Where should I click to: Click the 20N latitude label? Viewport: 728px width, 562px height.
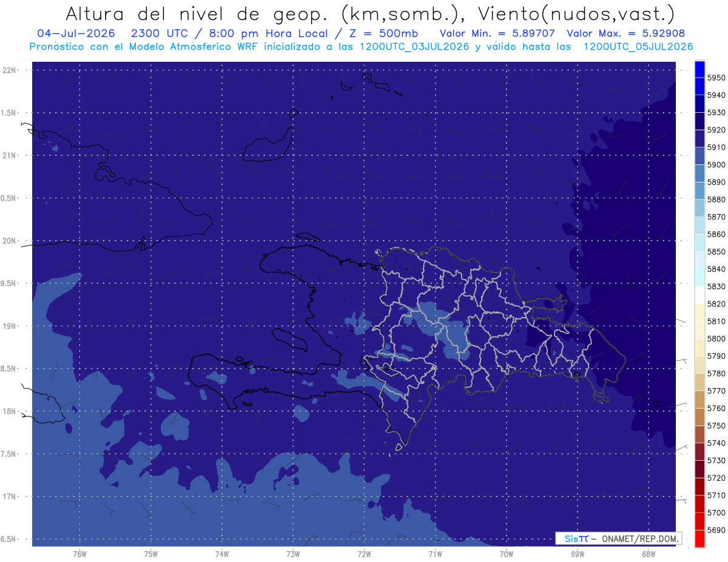tap(10, 241)
